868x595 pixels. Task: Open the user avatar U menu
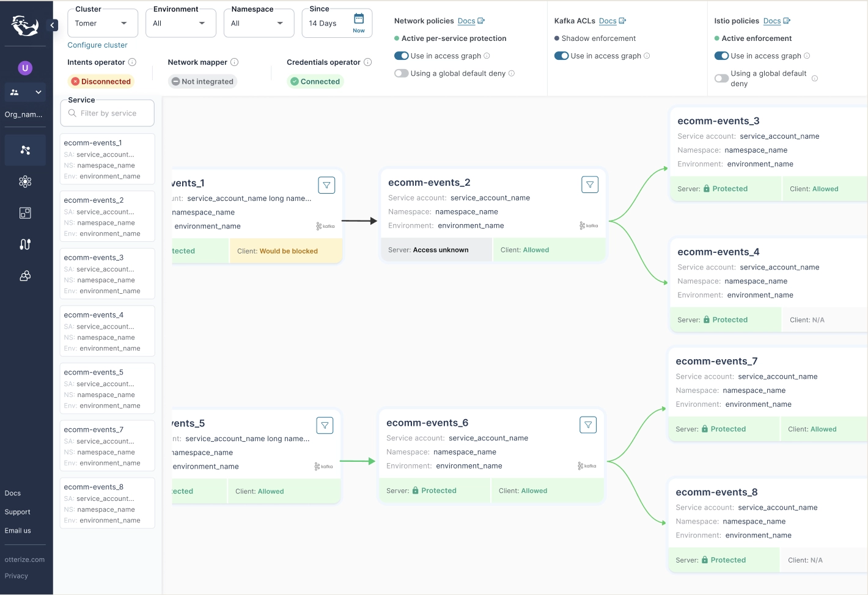pos(25,68)
